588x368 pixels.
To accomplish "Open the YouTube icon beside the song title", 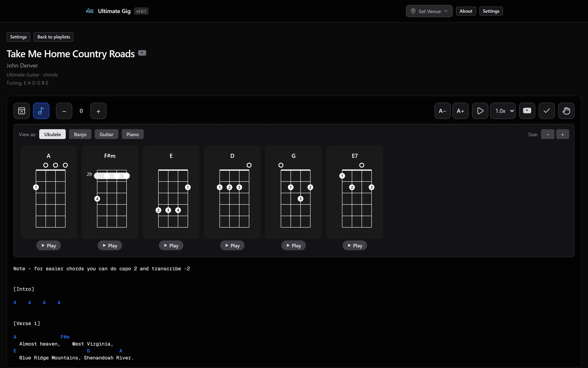I will click(142, 53).
